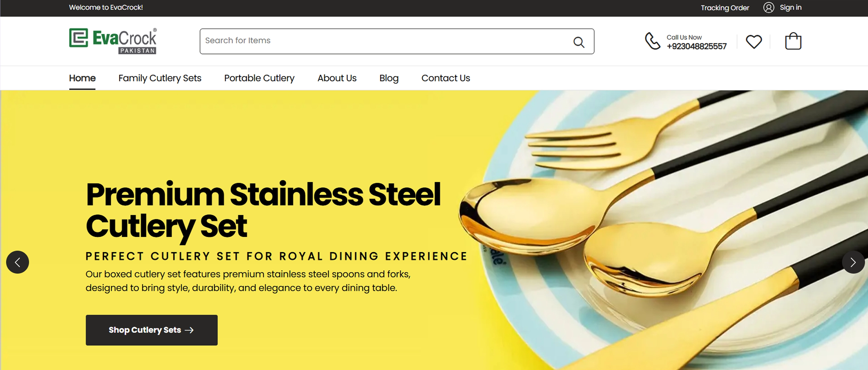Viewport: 868px width, 370px height.
Task: Click the Welcome to EvaCrock announcement text
Action: 106,7
